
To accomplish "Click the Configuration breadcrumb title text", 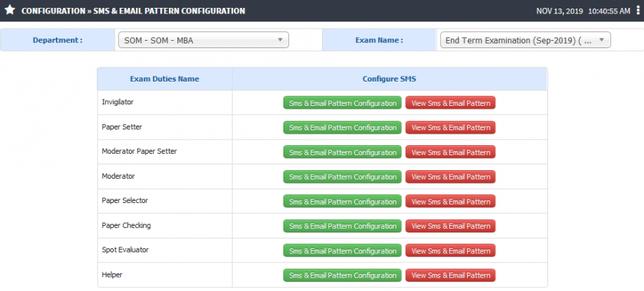I will (53, 11).
